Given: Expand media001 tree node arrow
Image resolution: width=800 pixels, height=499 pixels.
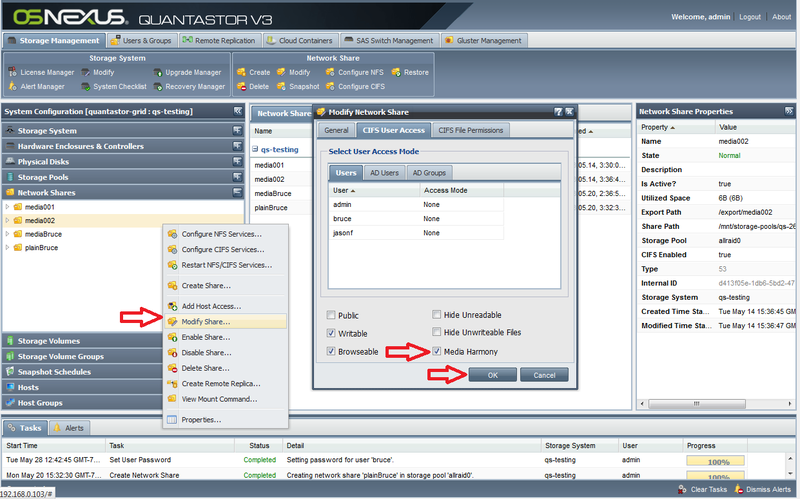Looking at the screenshot, I should click(7, 207).
